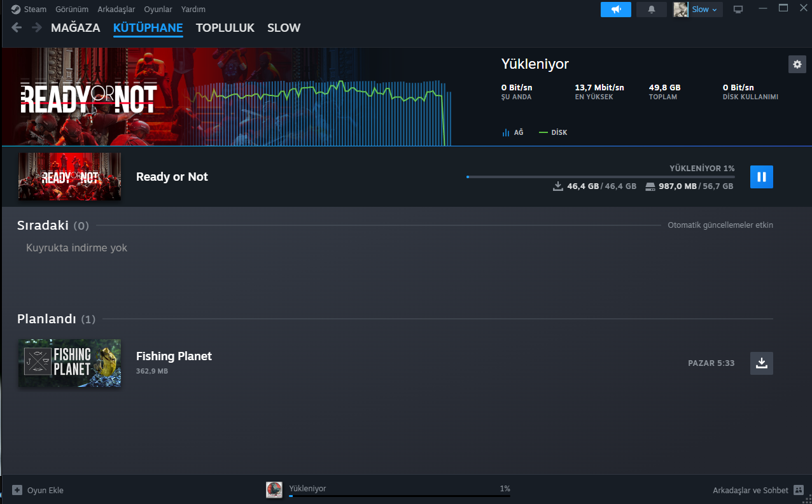Image resolution: width=812 pixels, height=504 pixels.
Task: Go forward with the right arrow
Action: click(37, 27)
